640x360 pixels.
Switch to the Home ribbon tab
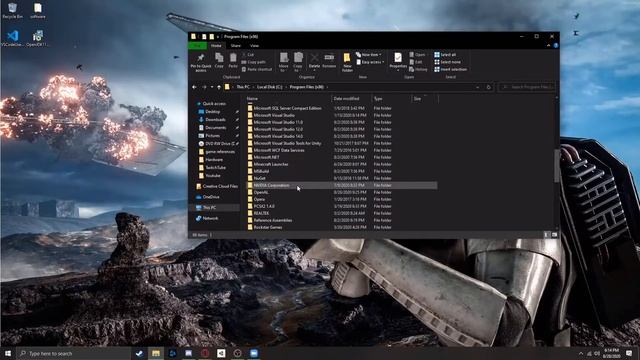216,46
